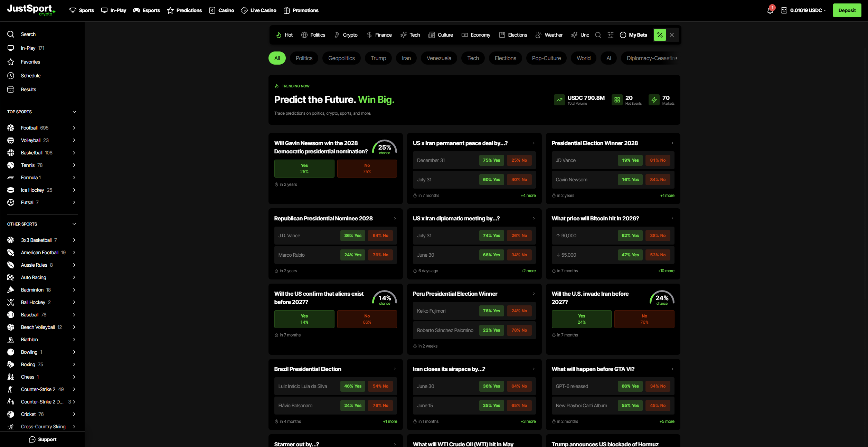868x447 pixels.
Task: Click the 14% chance gauge on aliens card
Action: pyautogui.click(x=385, y=298)
